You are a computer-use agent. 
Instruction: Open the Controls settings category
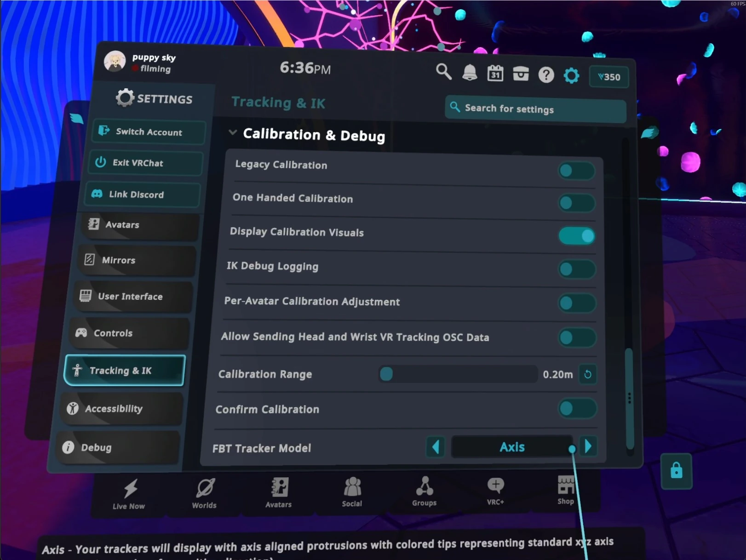129,333
